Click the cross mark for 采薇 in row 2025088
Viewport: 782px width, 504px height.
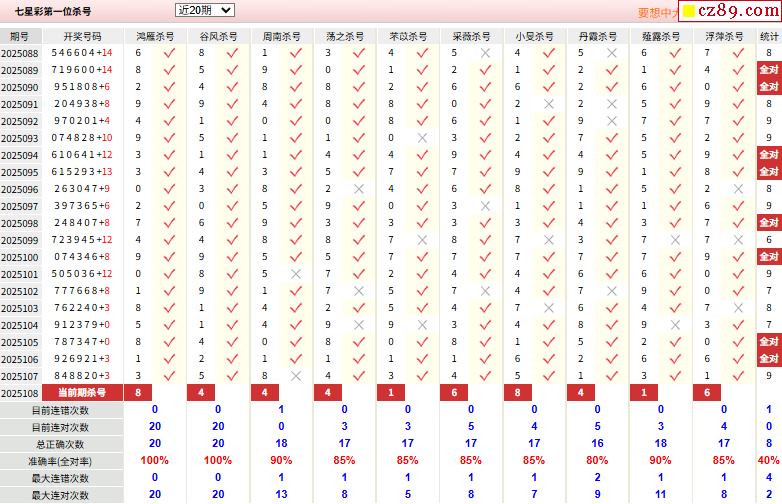485,53
